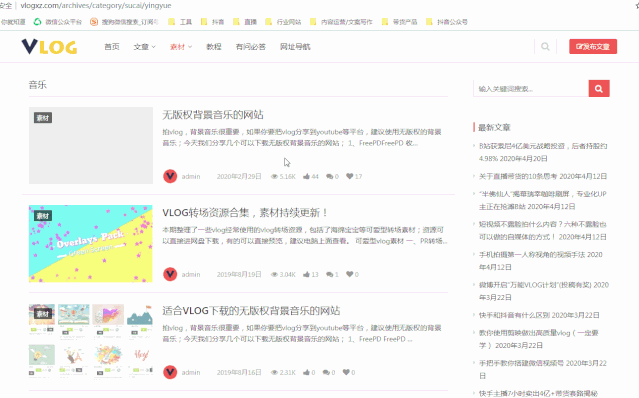Open sidebar article 短视频不露脸拍什么内容
This screenshot has width=639, height=398.
[x=543, y=231]
